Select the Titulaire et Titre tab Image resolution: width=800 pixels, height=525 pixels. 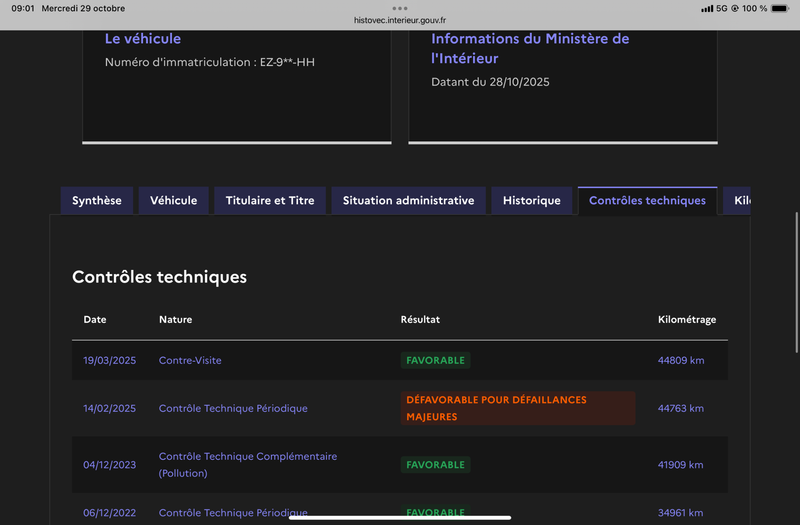pyautogui.click(x=270, y=200)
